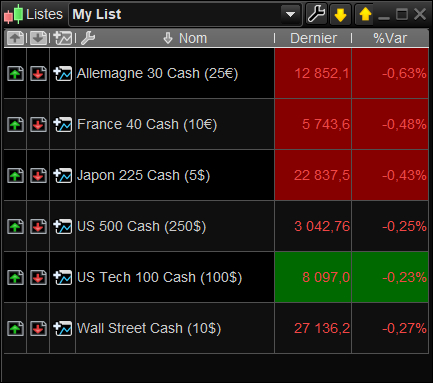Screen dimensions: 433x383
Task: Open list settings wrench in title bar
Action: [316, 14]
